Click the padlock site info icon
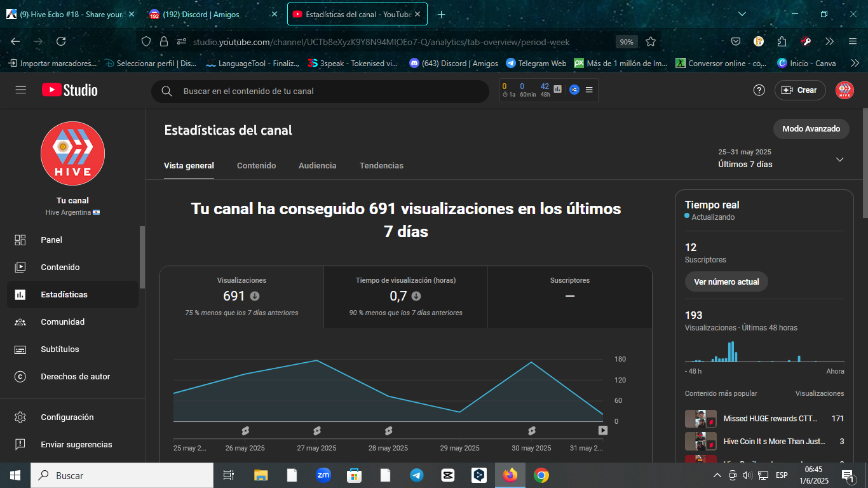The height and width of the screenshot is (488, 868). (x=164, y=41)
